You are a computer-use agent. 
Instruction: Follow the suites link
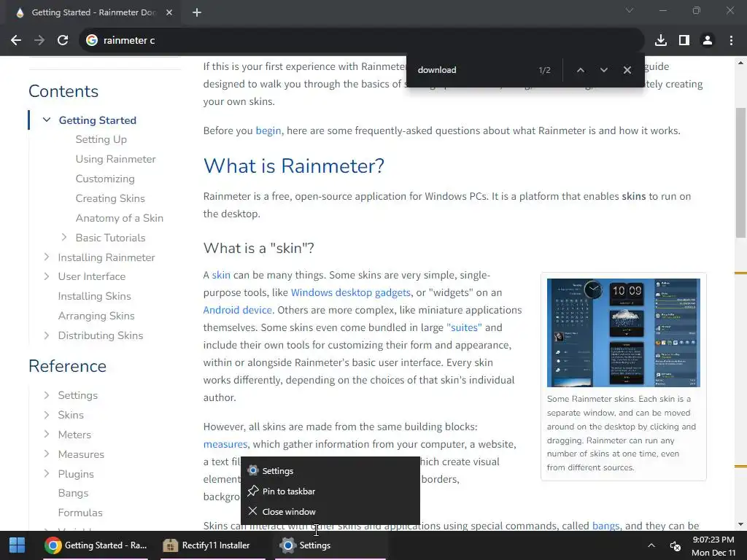[464, 327]
